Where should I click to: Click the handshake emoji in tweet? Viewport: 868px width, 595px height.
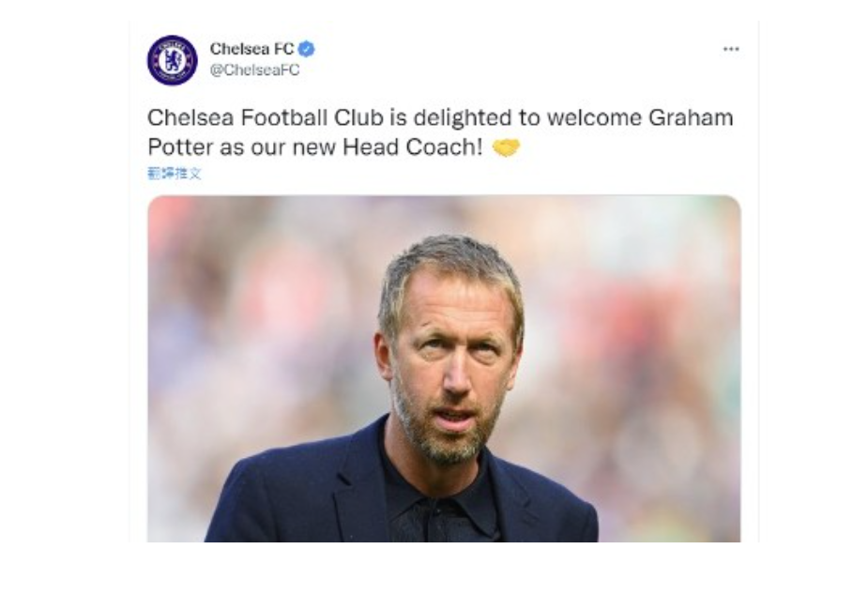(x=506, y=147)
